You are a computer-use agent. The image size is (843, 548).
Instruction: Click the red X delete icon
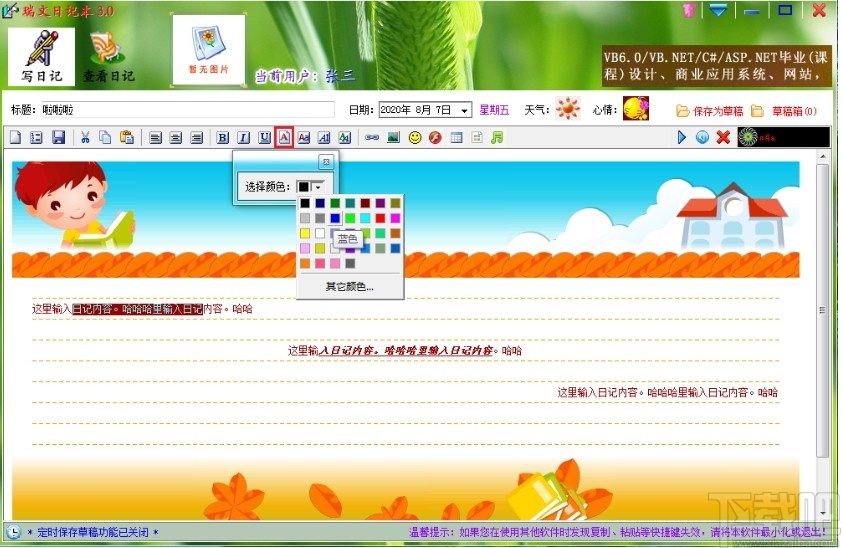[723, 138]
